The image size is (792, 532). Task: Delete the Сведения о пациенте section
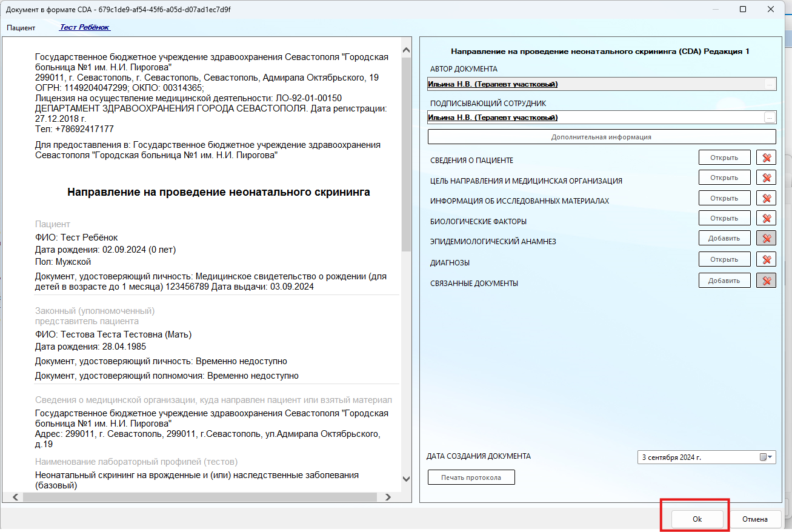[766, 158]
